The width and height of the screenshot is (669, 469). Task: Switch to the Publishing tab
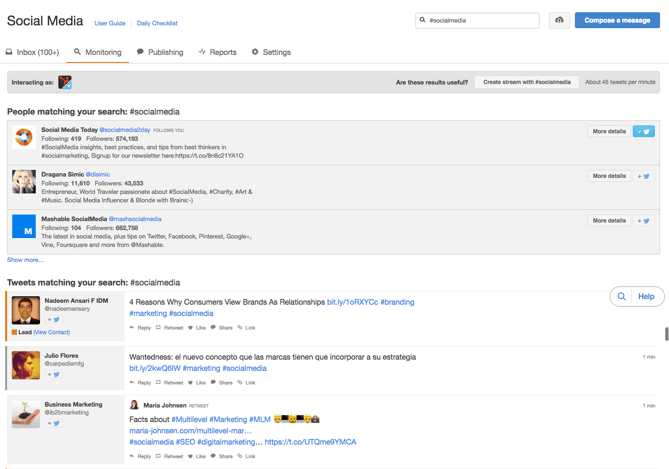[x=160, y=52]
